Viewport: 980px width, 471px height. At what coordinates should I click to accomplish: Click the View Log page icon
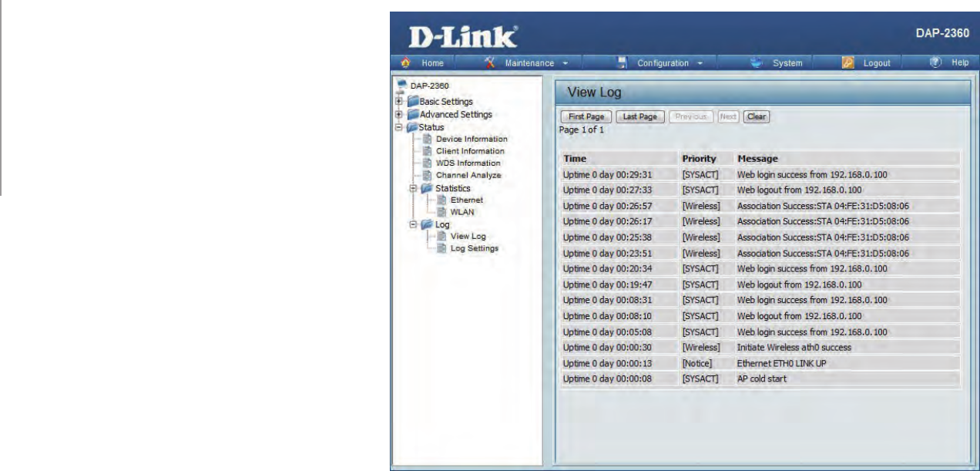442,236
